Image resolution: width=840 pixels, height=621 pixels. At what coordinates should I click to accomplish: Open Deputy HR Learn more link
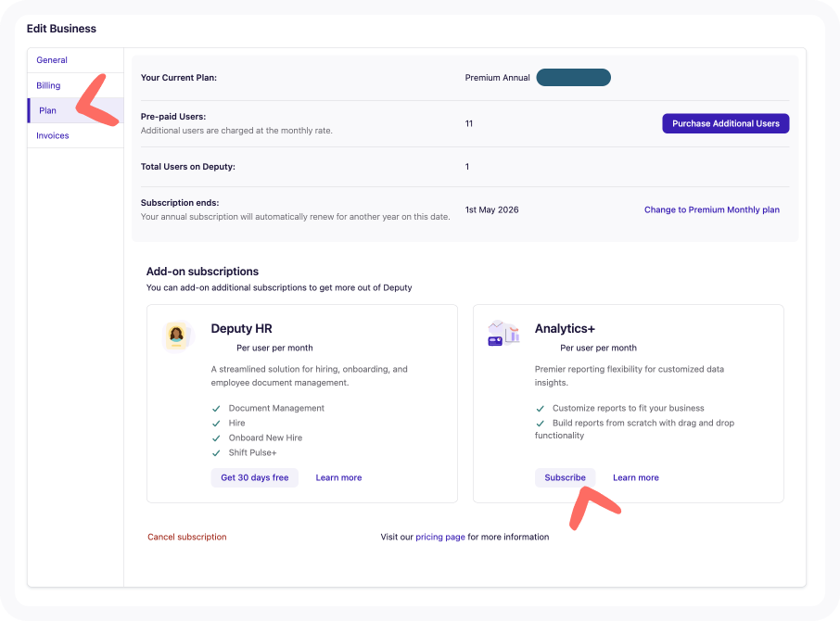338,477
